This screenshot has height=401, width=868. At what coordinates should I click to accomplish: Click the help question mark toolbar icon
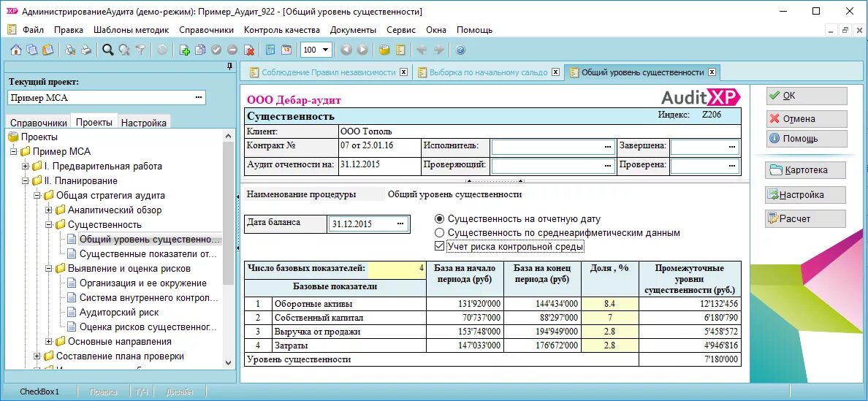coord(460,50)
